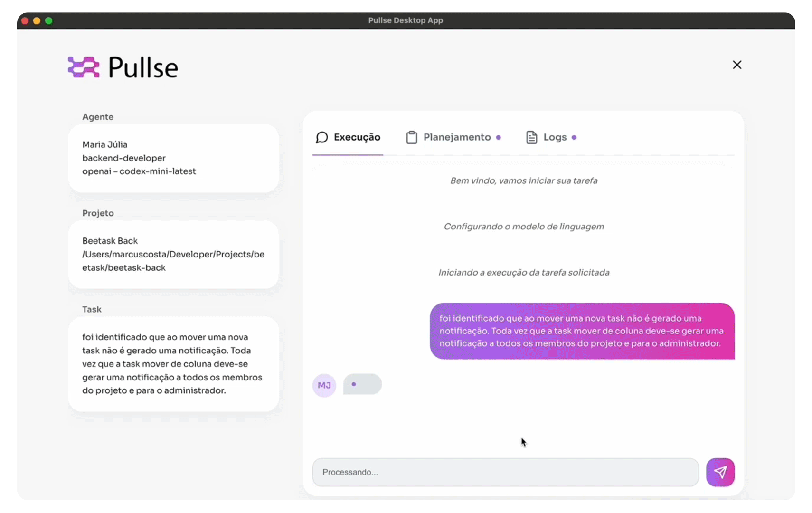
Task: Close the window with the red button
Action: [x=25, y=20]
